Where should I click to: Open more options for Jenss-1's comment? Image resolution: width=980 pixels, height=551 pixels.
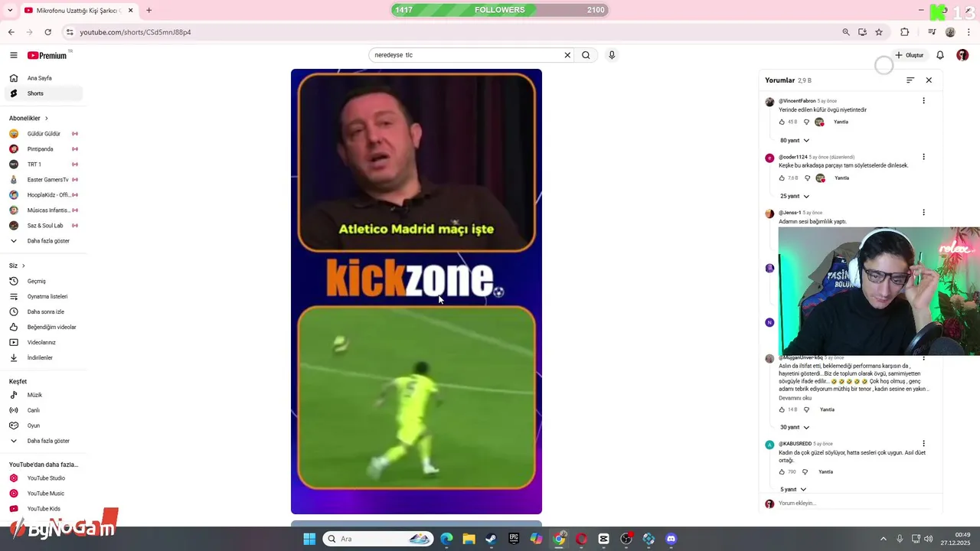(x=923, y=213)
